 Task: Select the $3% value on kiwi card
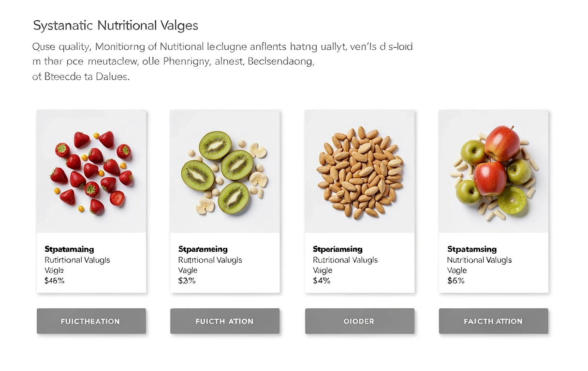pos(187,281)
